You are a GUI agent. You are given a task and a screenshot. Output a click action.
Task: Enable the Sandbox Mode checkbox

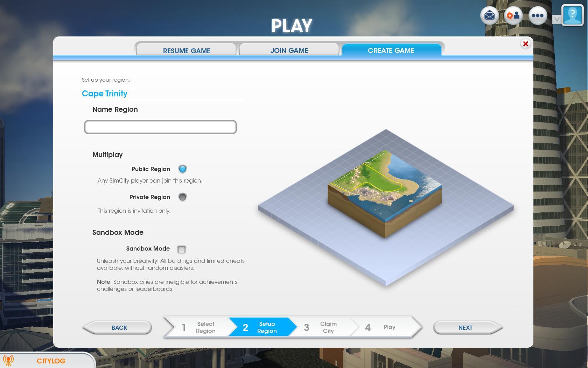(181, 249)
